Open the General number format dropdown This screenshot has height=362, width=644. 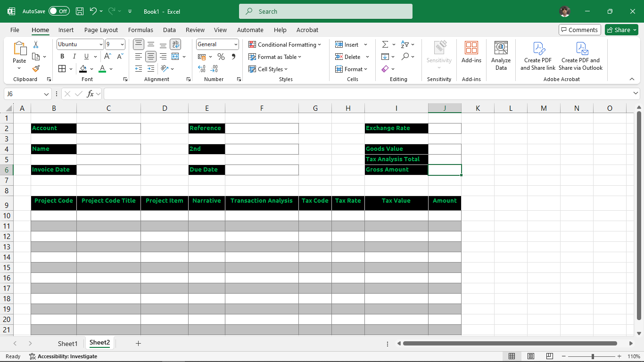(236, 44)
